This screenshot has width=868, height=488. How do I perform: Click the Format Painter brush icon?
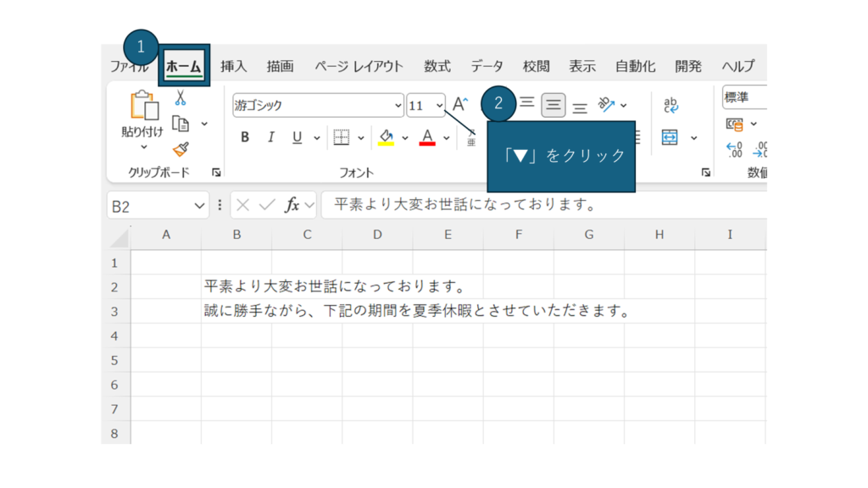point(180,149)
